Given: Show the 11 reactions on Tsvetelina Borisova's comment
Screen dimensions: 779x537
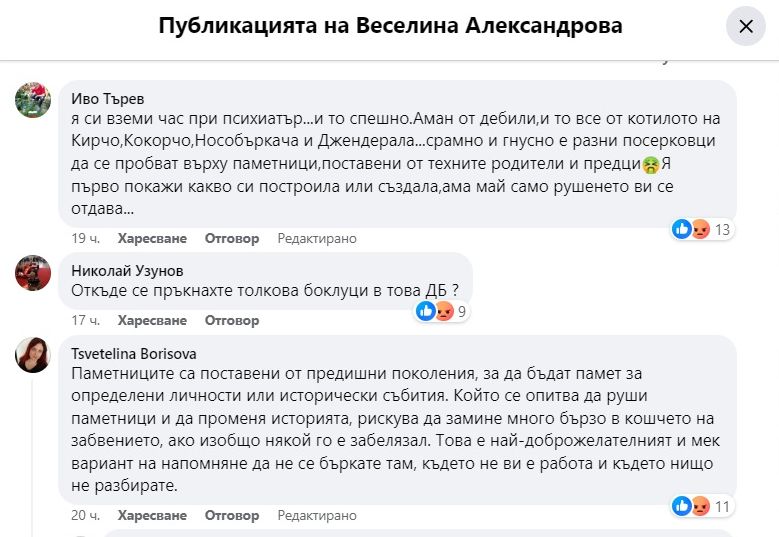Looking at the screenshot, I should [x=702, y=506].
